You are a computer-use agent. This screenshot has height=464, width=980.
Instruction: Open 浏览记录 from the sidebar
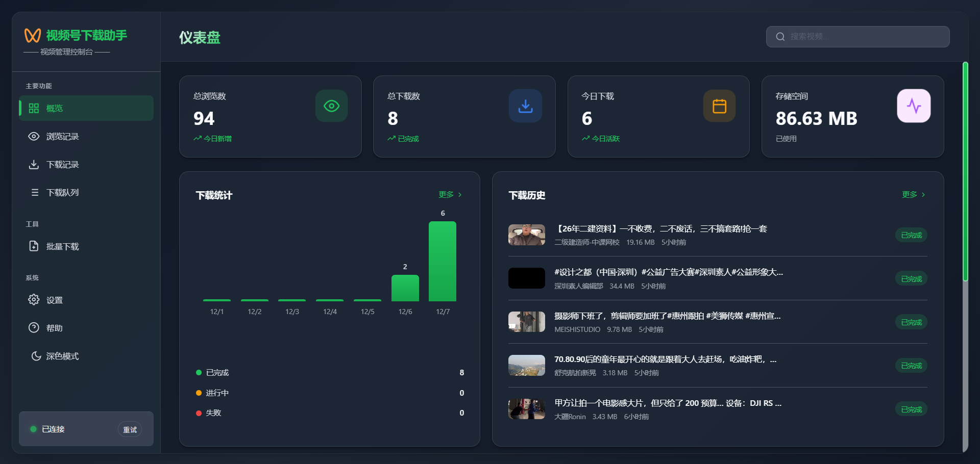(86, 136)
